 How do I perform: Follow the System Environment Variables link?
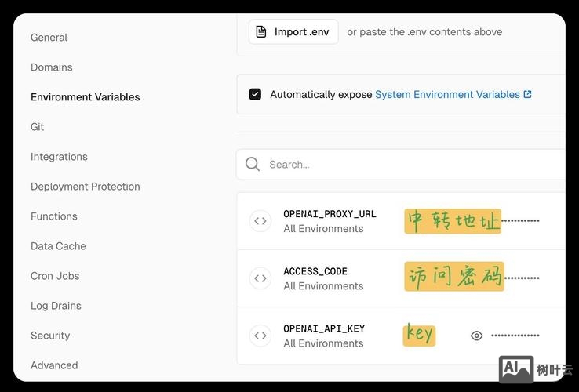[x=447, y=94]
